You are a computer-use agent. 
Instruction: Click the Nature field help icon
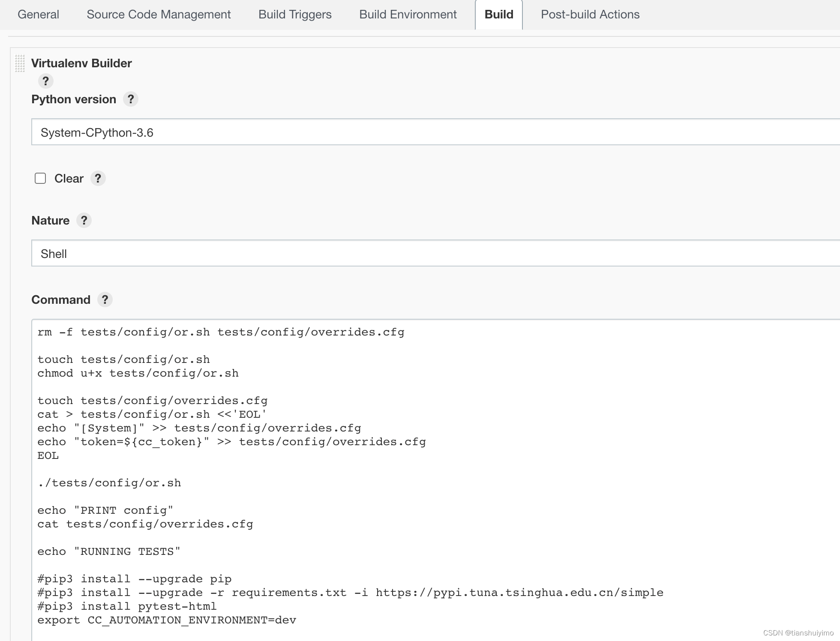point(85,220)
